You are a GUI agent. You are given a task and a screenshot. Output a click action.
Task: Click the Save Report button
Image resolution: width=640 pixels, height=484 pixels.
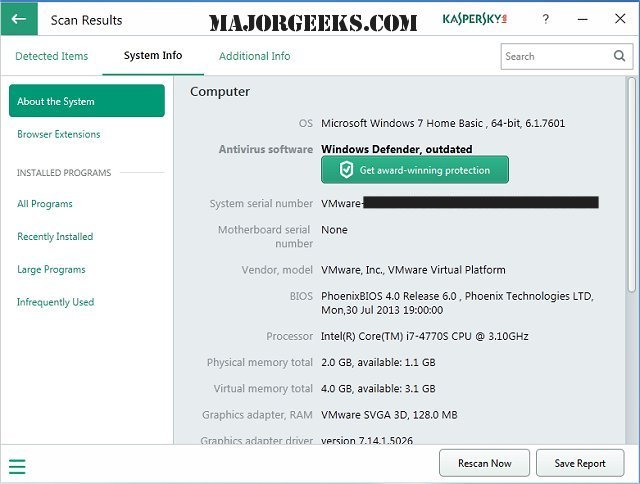coord(580,463)
